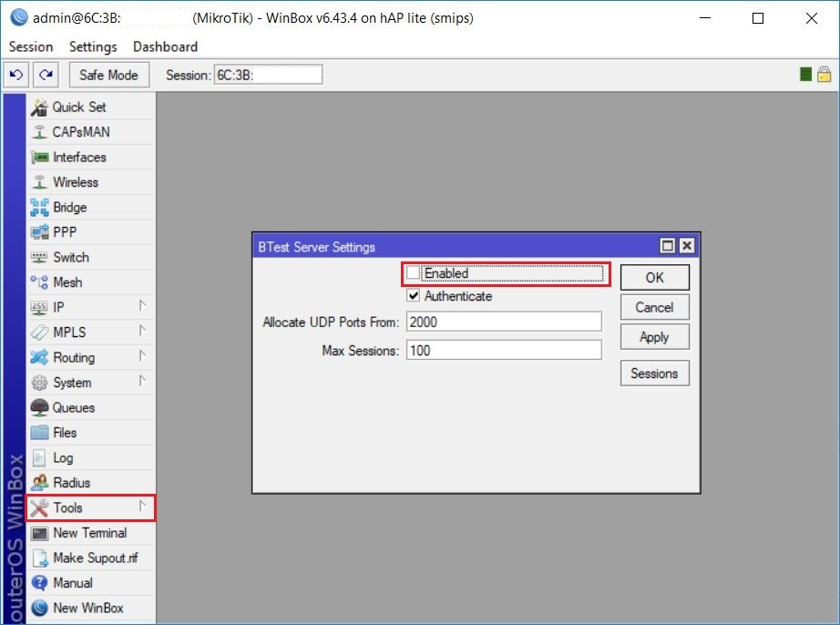Click the Sessions button
Screen dimensions: 840x625
[655, 374]
